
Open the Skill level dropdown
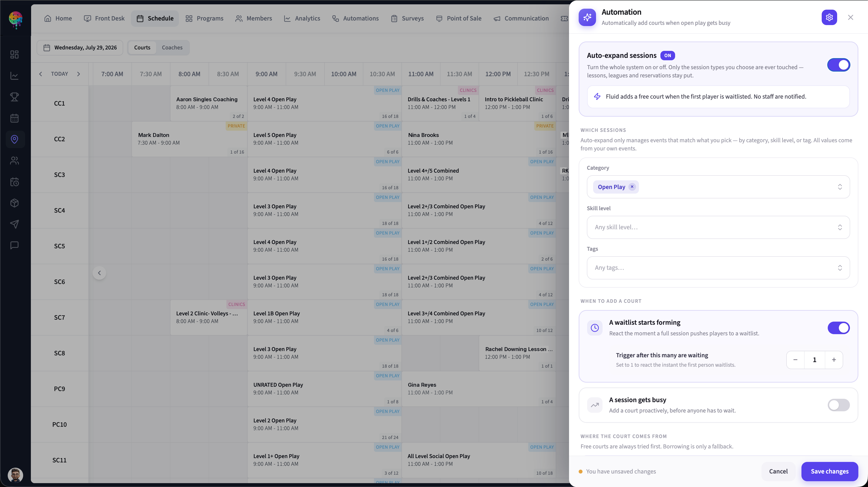point(718,227)
